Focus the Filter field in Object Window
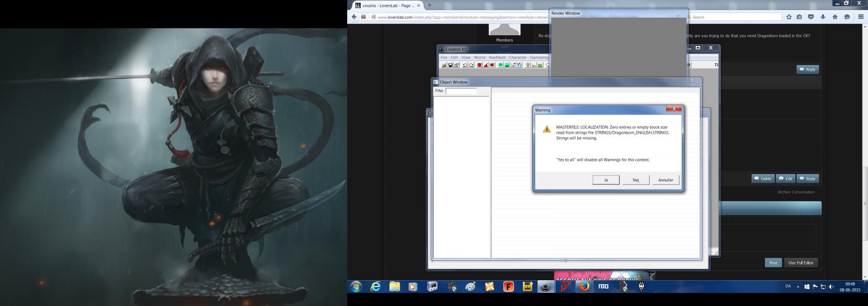Viewport: 868px width, 306px height. pyautogui.click(x=461, y=91)
